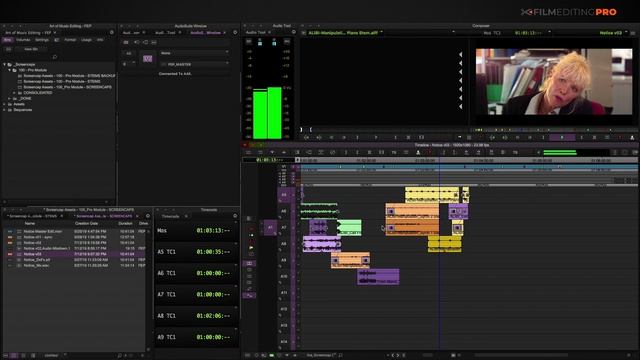Open the 100_Pro Module - SCREENCAPS bin in the tree
This screenshot has width=640, height=360.
coord(67,87)
